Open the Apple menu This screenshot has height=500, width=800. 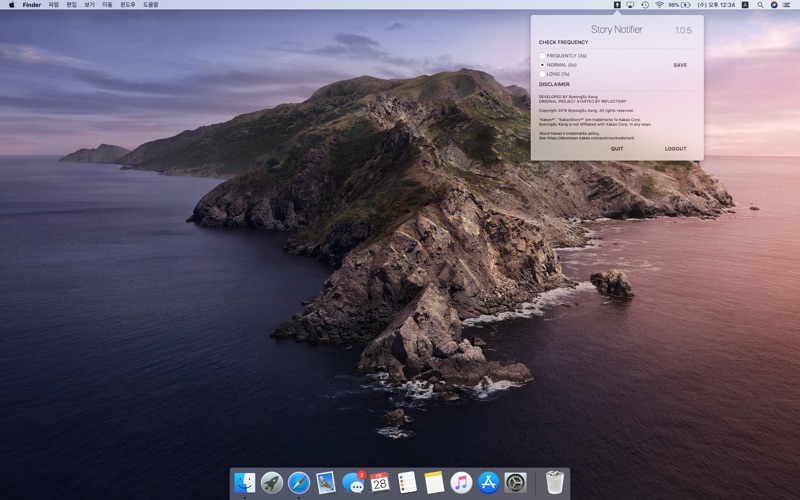pyautogui.click(x=12, y=5)
